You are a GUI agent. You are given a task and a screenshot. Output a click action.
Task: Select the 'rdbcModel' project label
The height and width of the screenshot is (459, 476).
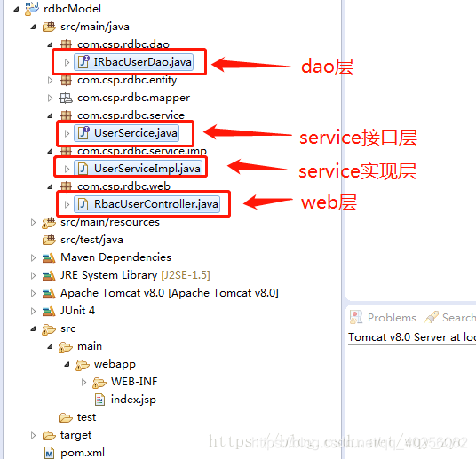coord(72,9)
